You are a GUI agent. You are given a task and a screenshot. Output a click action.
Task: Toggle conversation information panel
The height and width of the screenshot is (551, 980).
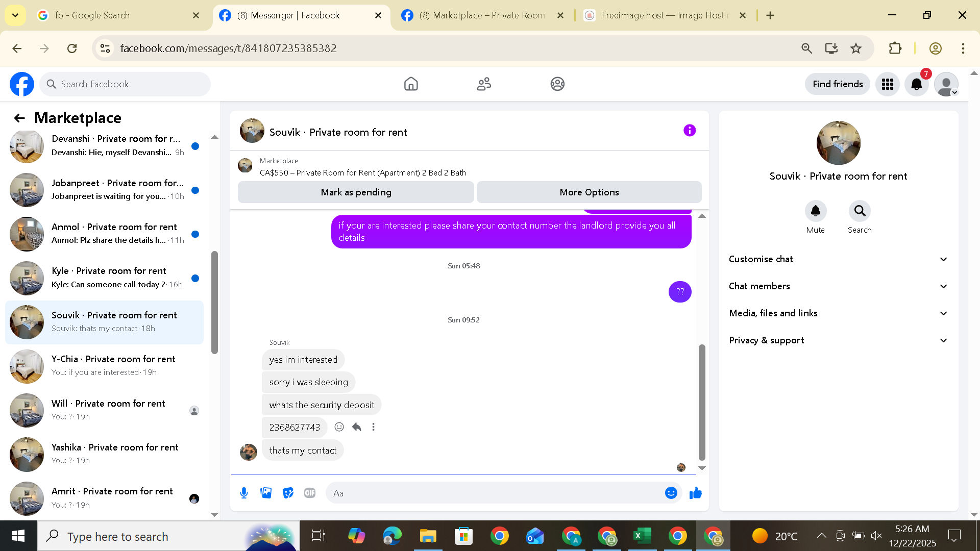pyautogui.click(x=689, y=131)
